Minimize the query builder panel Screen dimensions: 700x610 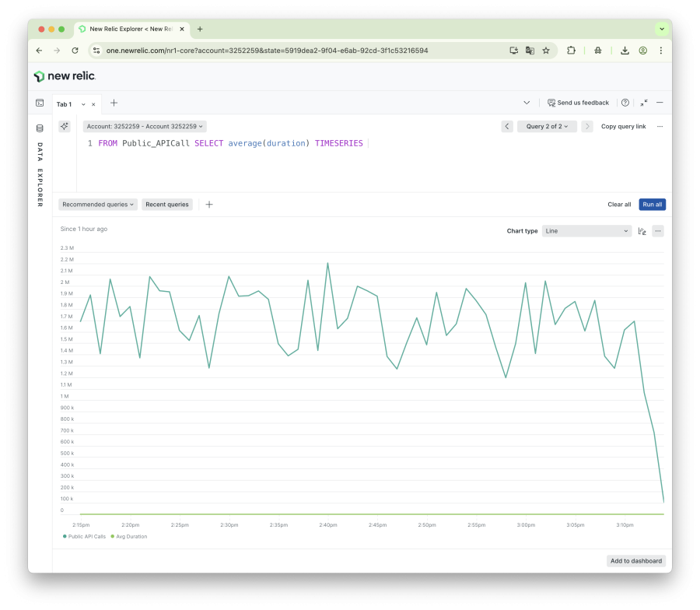point(660,103)
